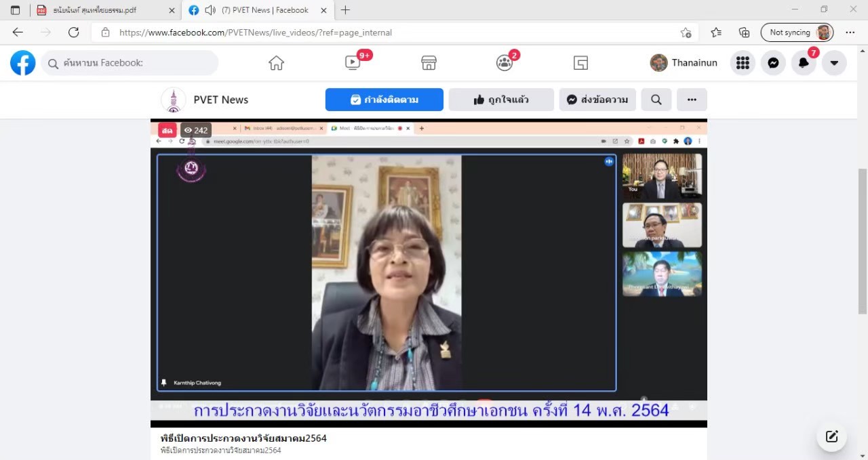Open PVET News page more options
Screen dimensions: 868x460
tap(692, 100)
